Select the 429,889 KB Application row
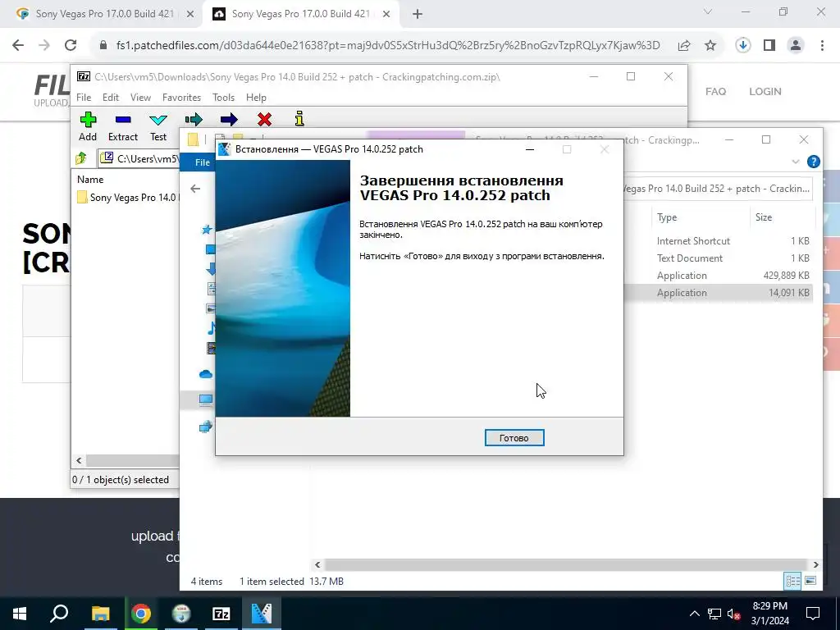The width and height of the screenshot is (840, 630). point(718,276)
